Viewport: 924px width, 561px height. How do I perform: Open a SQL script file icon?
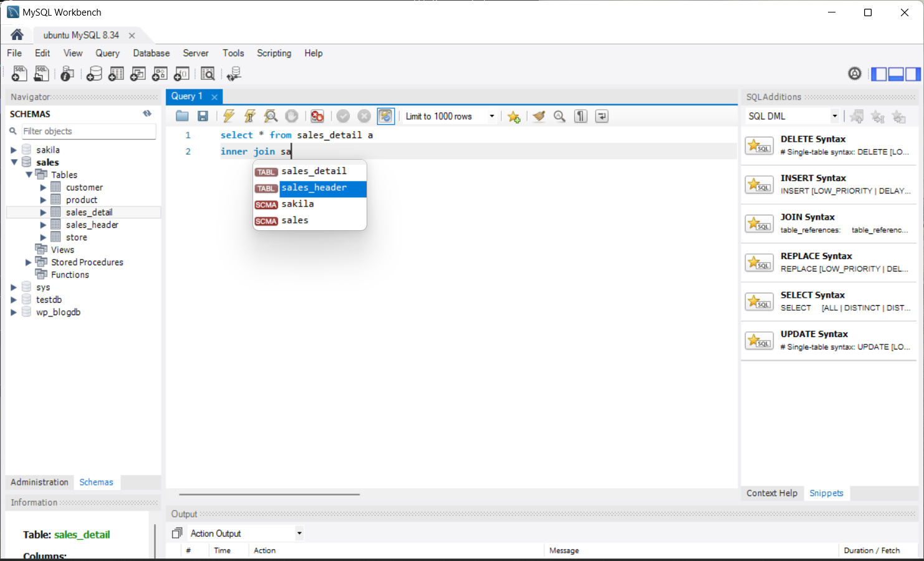41,74
